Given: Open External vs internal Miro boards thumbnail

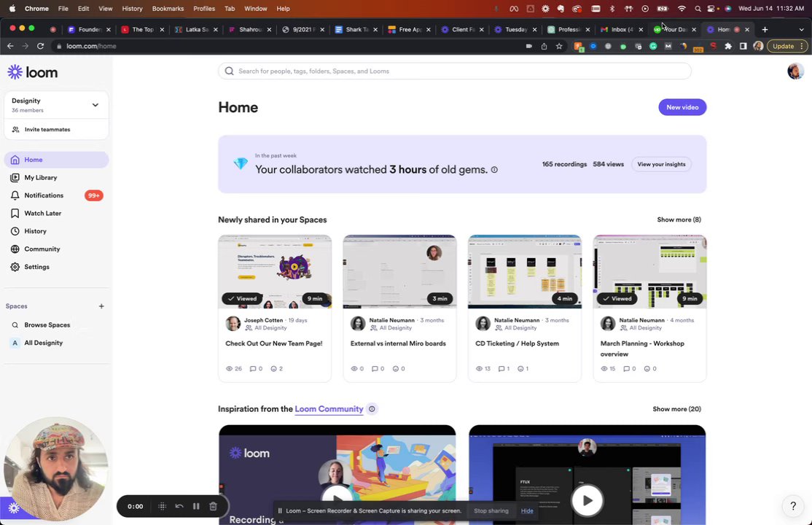Looking at the screenshot, I should [399, 271].
